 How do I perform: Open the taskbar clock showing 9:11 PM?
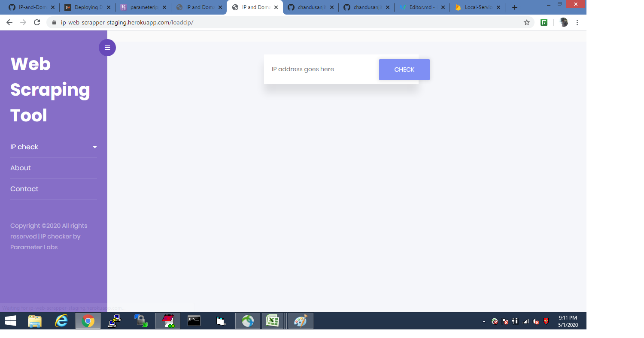pos(568,321)
